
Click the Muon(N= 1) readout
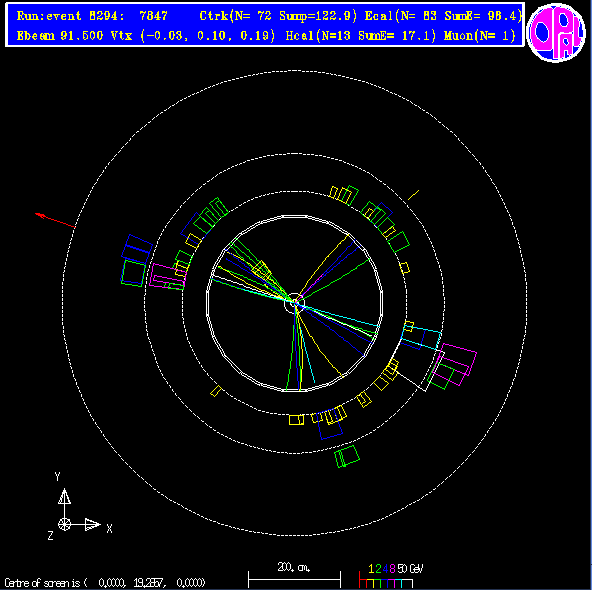(480, 36)
